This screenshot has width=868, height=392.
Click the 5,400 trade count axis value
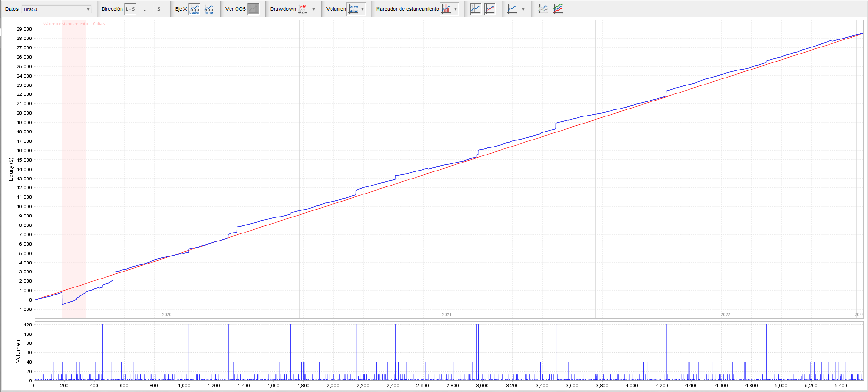coord(840,385)
